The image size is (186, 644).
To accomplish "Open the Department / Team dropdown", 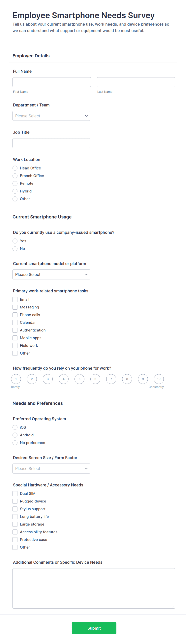I will pyautogui.click(x=51, y=116).
